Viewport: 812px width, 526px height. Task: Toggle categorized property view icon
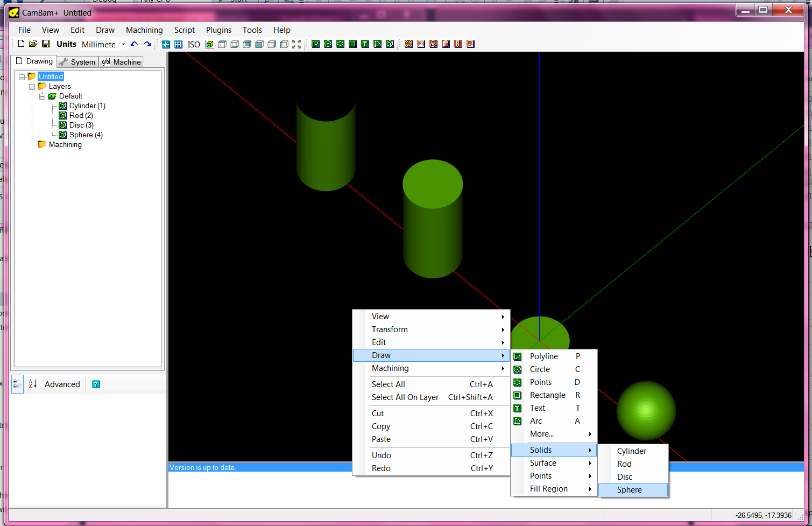pos(17,384)
